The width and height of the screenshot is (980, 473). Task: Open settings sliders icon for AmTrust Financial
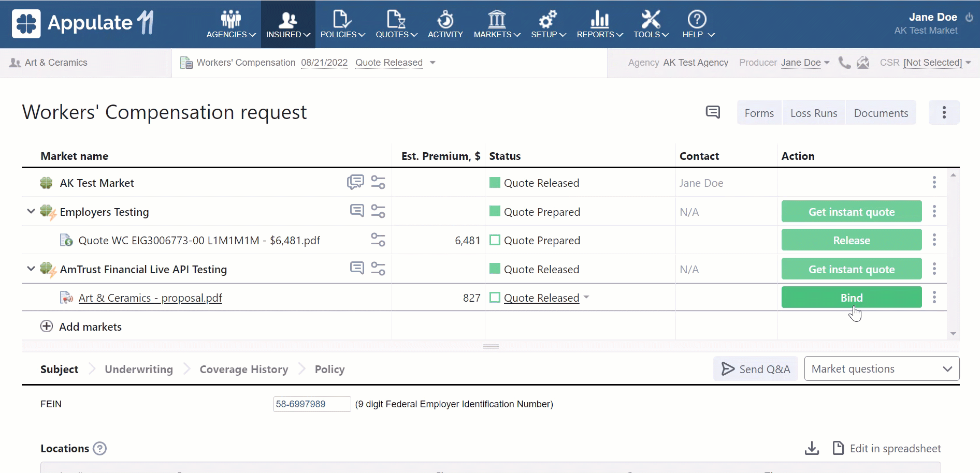click(x=378, y=269)
